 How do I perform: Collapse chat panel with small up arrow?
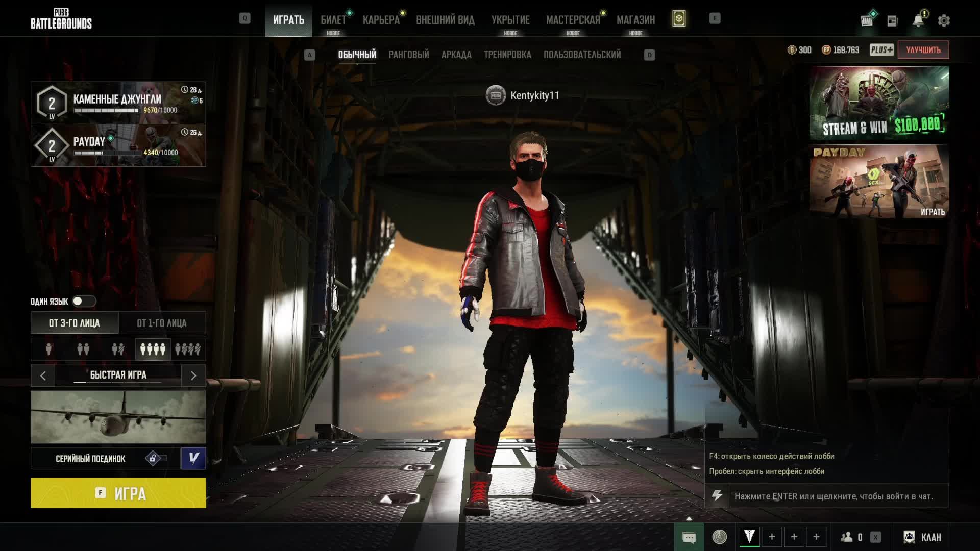(x=689, y=518)
